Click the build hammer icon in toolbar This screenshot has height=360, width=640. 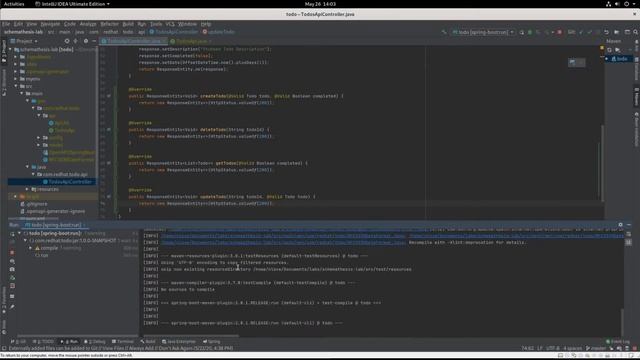444,32
